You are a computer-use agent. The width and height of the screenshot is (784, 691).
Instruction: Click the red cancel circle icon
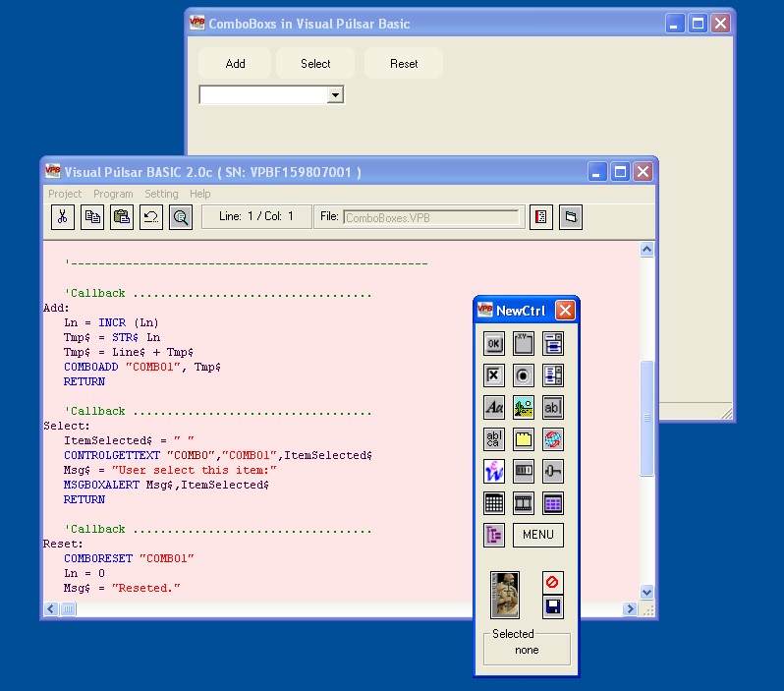(x=552, y=583)
